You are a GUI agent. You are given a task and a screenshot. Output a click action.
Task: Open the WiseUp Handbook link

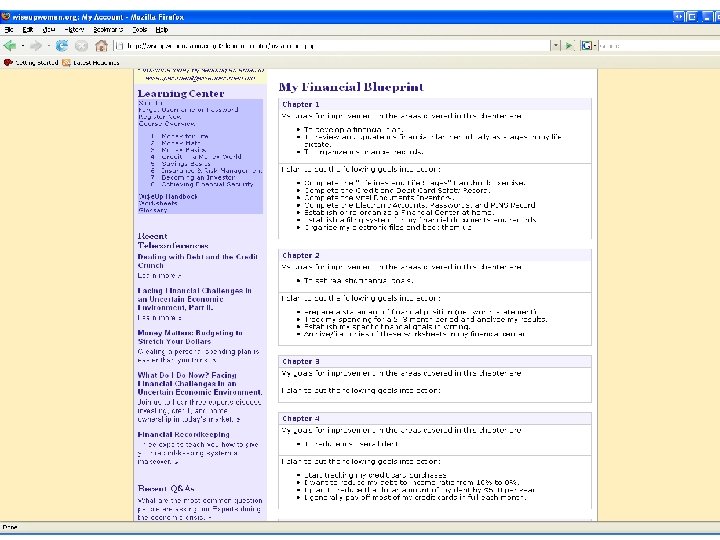[168, 197]
